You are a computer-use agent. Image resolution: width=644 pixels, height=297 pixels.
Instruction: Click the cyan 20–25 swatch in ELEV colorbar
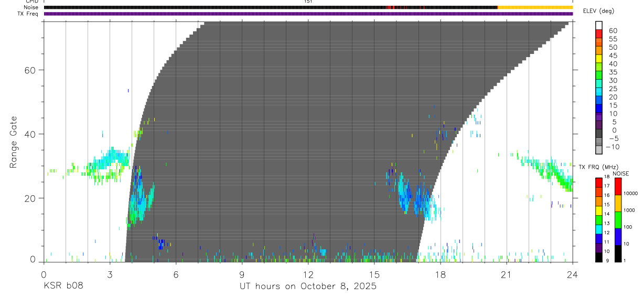pyautogui.click(x=599, y=92)
